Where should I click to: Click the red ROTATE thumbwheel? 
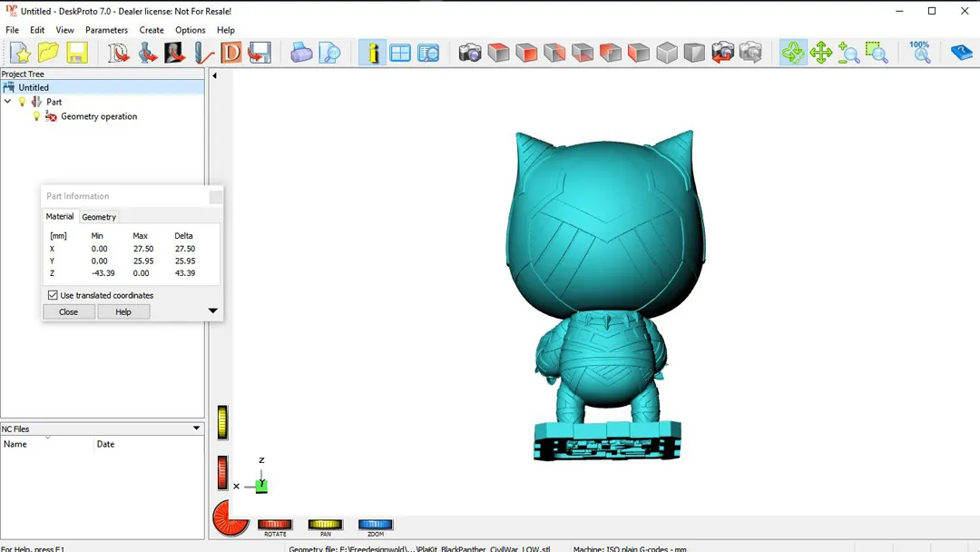(275, 525)
